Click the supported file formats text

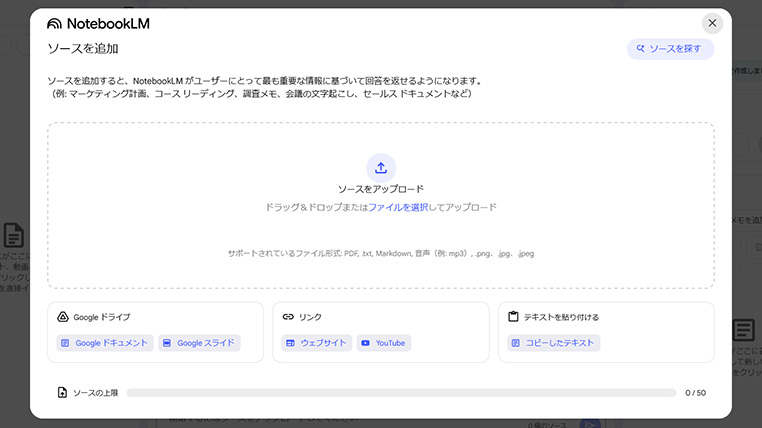tap(381, 254)
